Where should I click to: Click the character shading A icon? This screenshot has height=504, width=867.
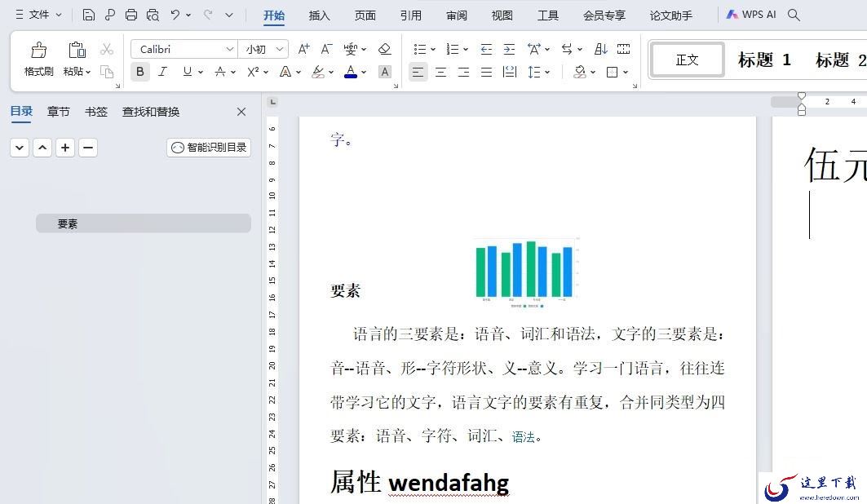[385, 72]
